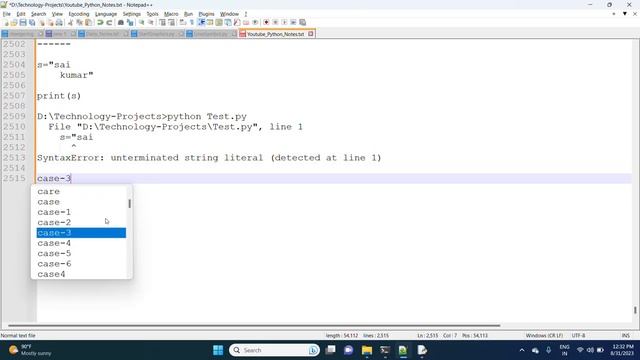
Task: Open the Plugins menu
Action: [206, 14]
